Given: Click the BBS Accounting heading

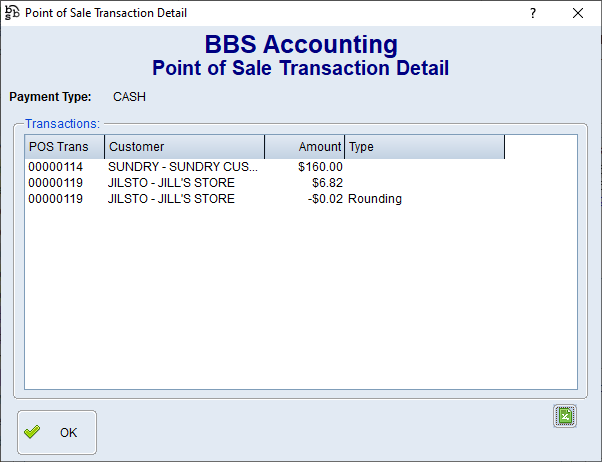Looking at the screenshot, I should 301,45.
